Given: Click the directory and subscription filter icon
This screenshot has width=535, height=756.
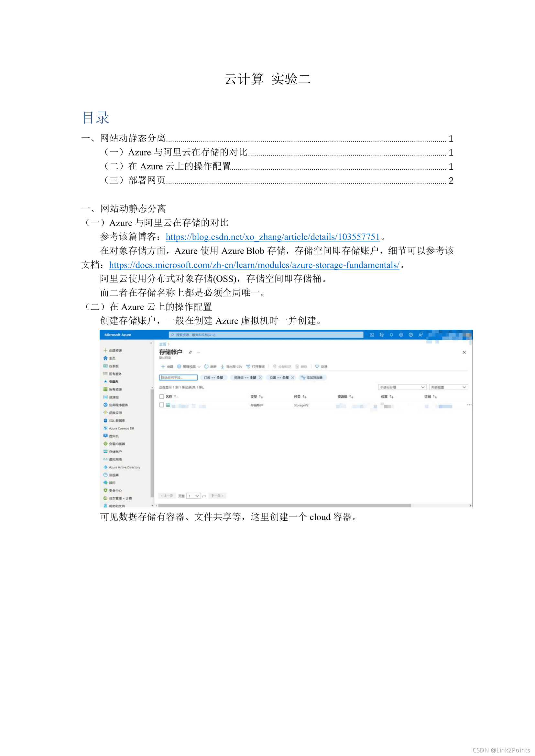Looking at the screenshot, I should [x=381, y=335].
